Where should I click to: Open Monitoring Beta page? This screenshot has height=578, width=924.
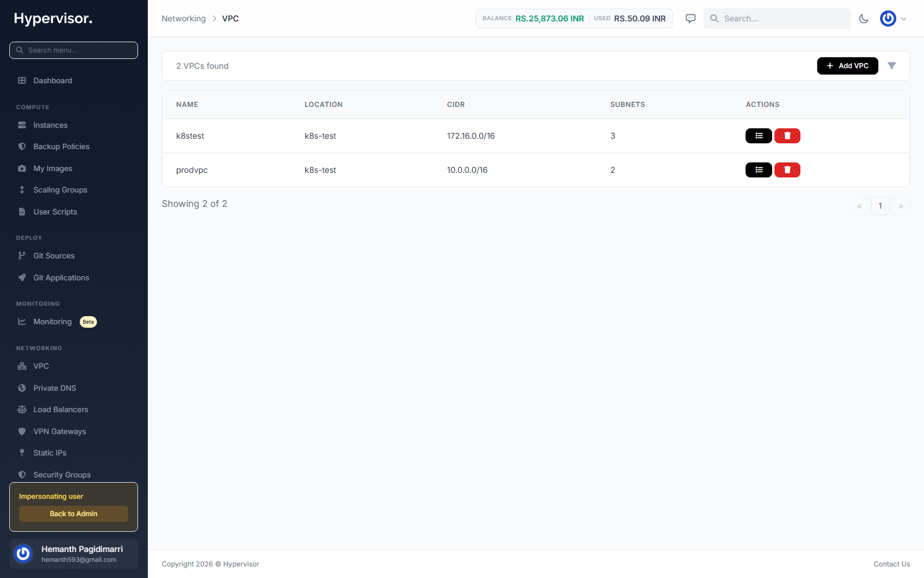[73, 322]
